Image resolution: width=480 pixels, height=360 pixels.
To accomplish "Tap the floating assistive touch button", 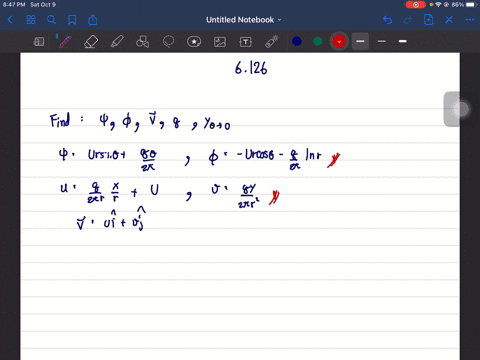I will (x=461, y=109).
